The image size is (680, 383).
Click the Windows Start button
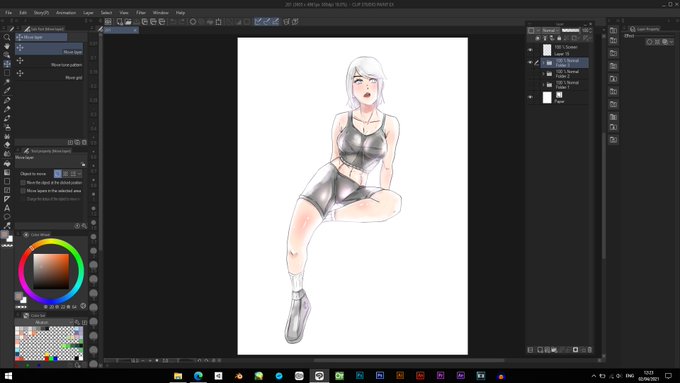tap(8, 376)
